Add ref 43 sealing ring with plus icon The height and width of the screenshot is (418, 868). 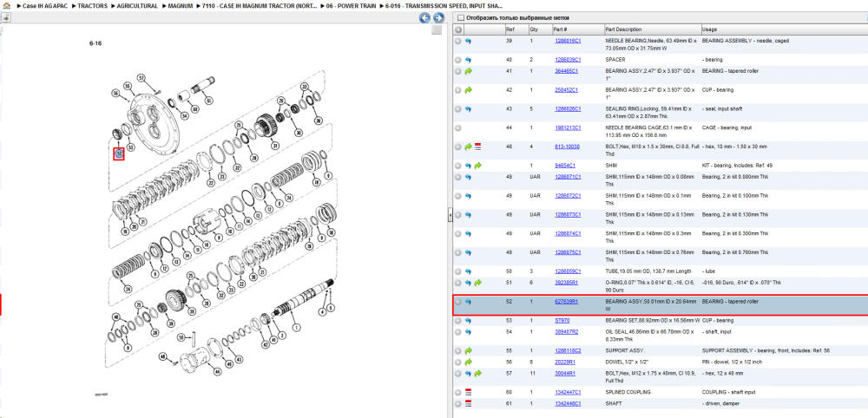click(x=457, y=109)
